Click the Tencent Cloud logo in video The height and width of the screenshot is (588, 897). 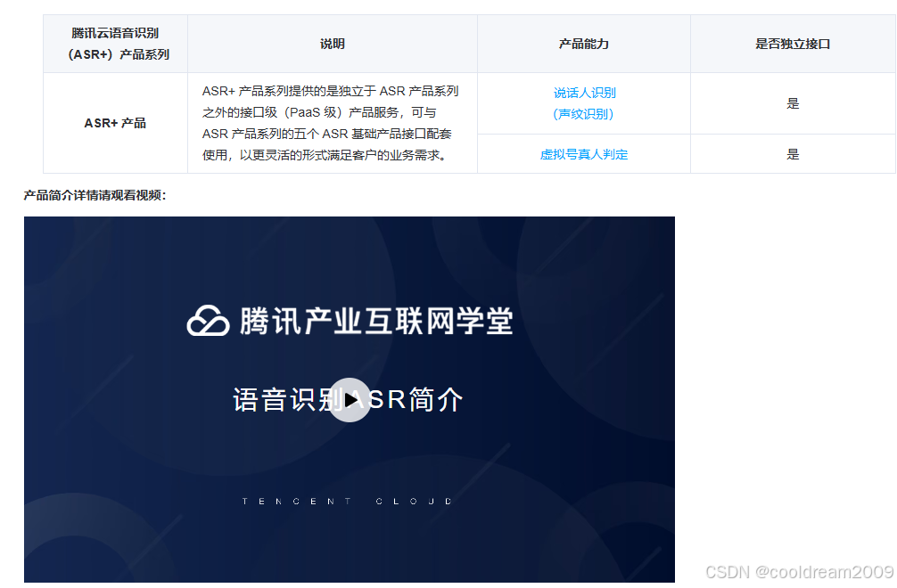pos(209,321)
